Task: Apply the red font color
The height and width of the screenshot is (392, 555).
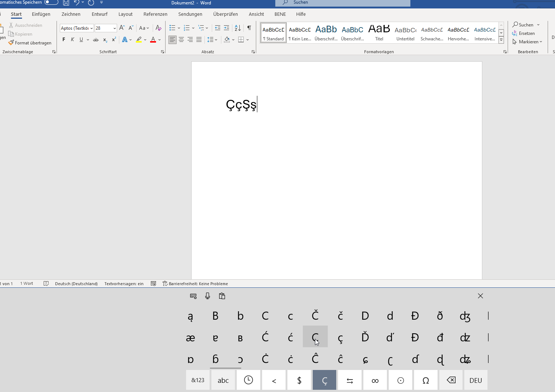Action: click(x=153, y=40)
